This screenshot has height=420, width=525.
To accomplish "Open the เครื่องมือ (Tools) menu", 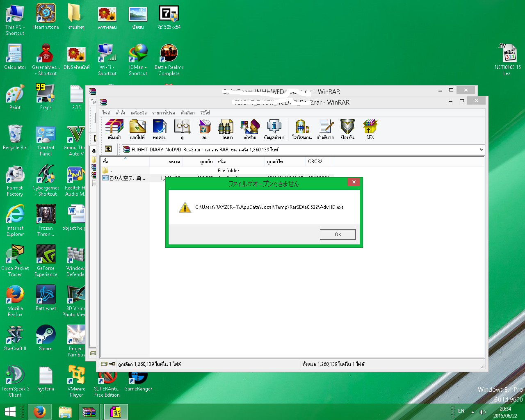I will coord(139,113).
